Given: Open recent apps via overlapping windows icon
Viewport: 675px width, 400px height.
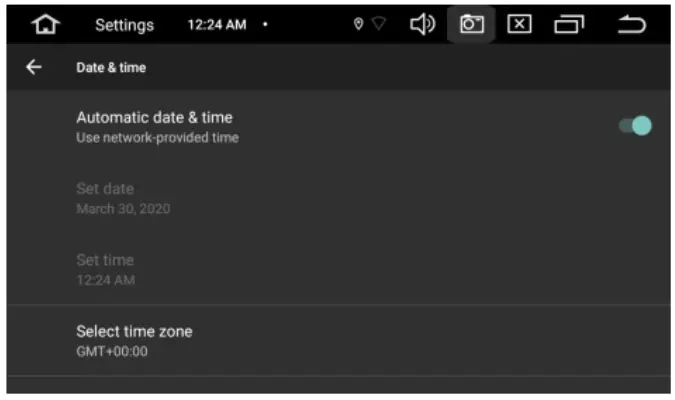Looking at the screenshot, I should tap(569, 25).
